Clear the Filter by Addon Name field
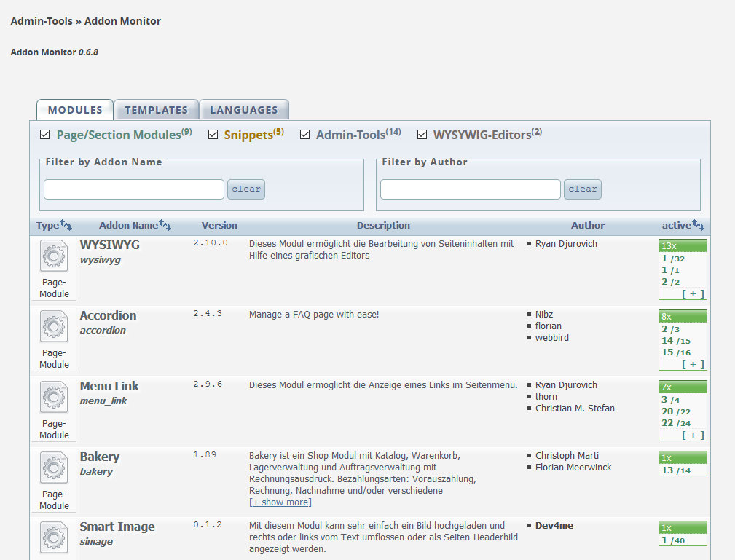The height and width of the screenshot is (560, 735). 246,189
